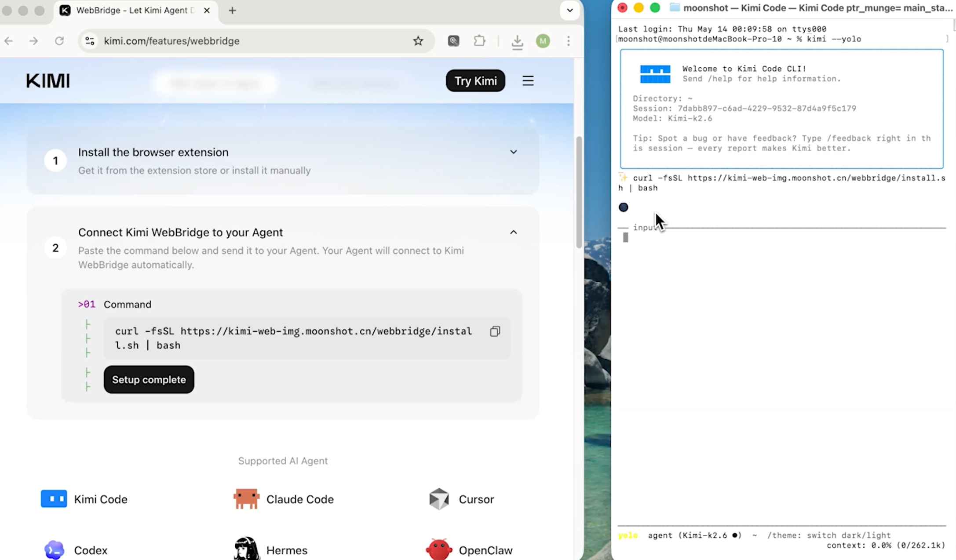Open the browser Downloads icon

coord(518,41)
